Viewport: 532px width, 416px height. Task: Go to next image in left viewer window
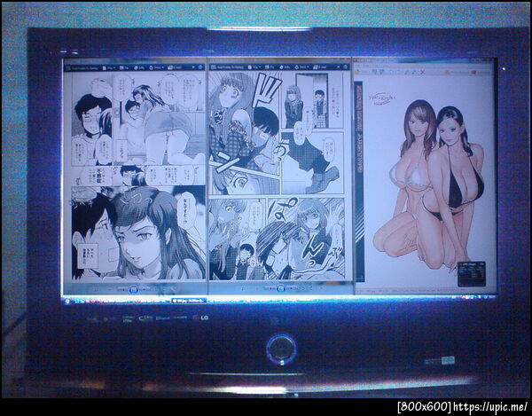point(144,289)
